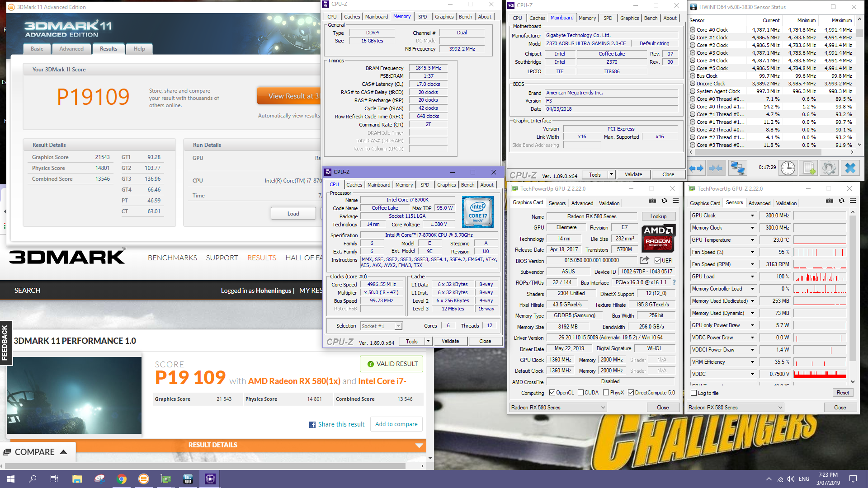Image resolution: width=868 pixels, height=488 pixels.
Task: Click refresh icon in GPU-Z Sensors window
Action: point(841,201)
